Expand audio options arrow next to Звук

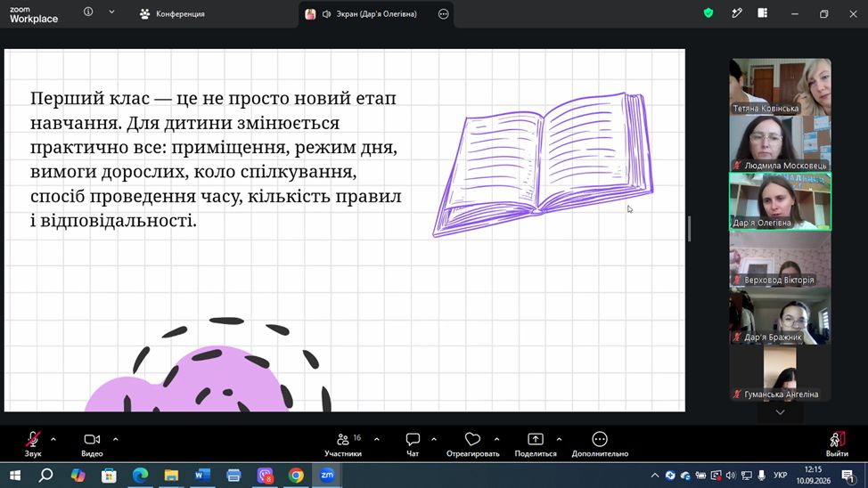(x=53, y=439)
